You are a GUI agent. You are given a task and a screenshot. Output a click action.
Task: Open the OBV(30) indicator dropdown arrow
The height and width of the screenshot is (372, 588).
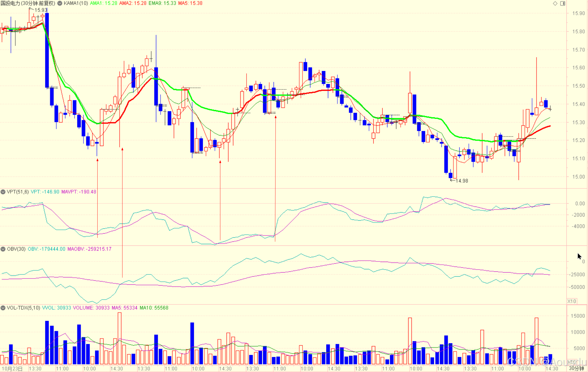(x=3, y=249)
